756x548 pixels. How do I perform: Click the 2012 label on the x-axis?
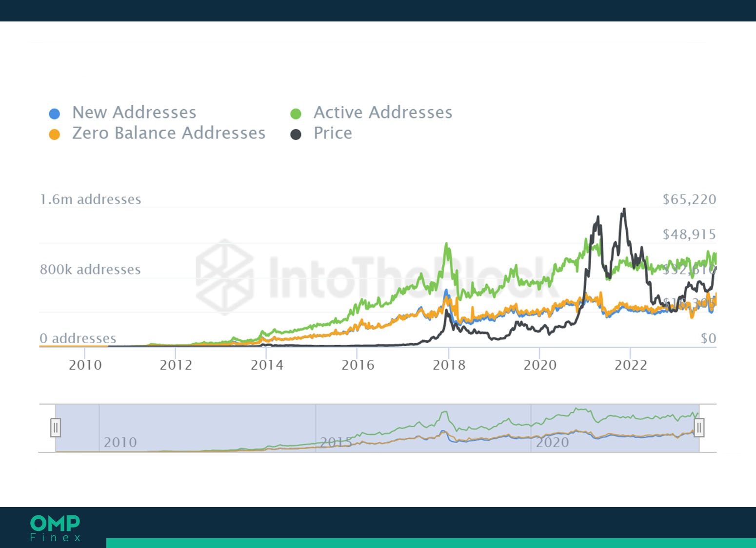176,365
